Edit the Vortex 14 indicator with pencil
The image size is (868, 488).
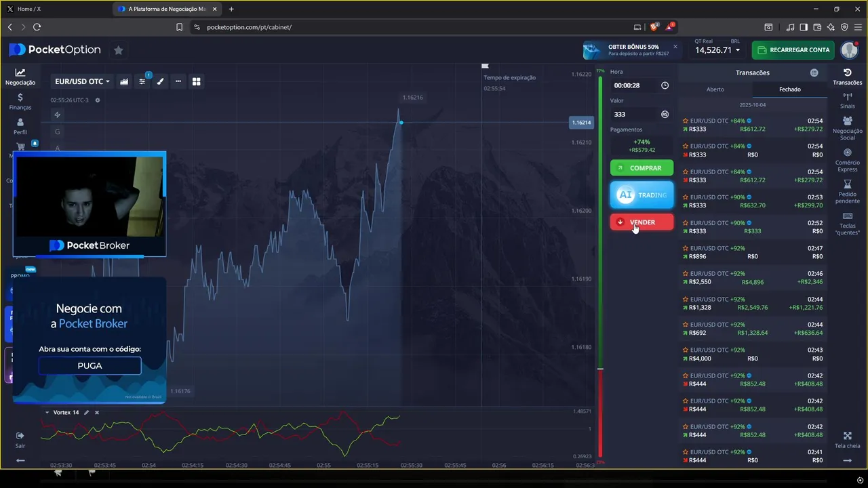87,413
